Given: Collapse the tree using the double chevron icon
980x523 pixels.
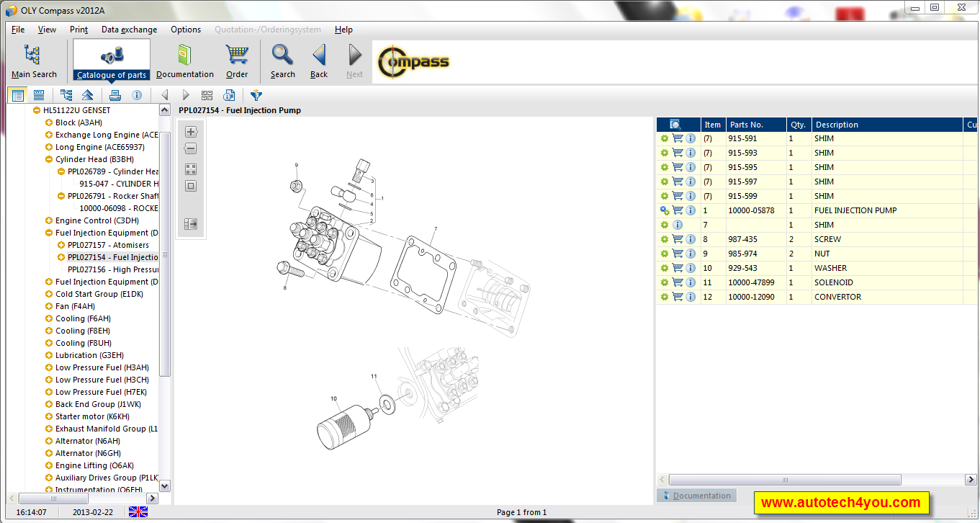Looking at the screenshot, I should (x=88, y=94).
